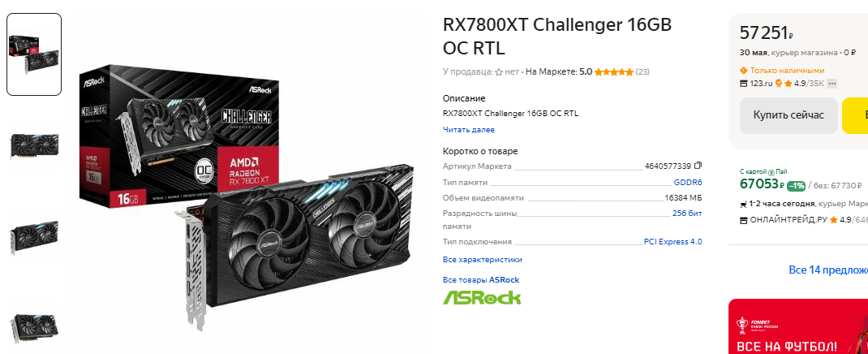Open 'Все характеристики' full specs
Screen dimensions: 868x354
pos(482,259)
